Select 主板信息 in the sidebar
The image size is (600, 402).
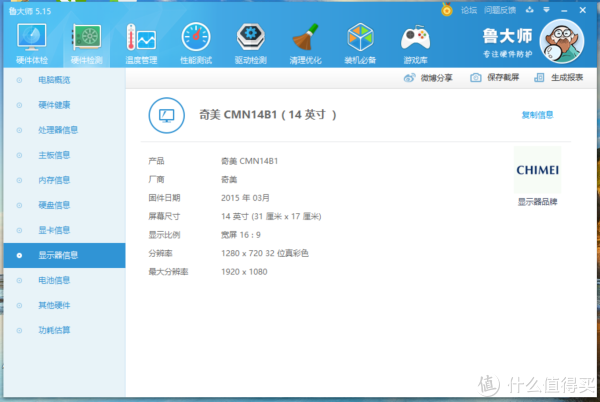coord(64,155)
